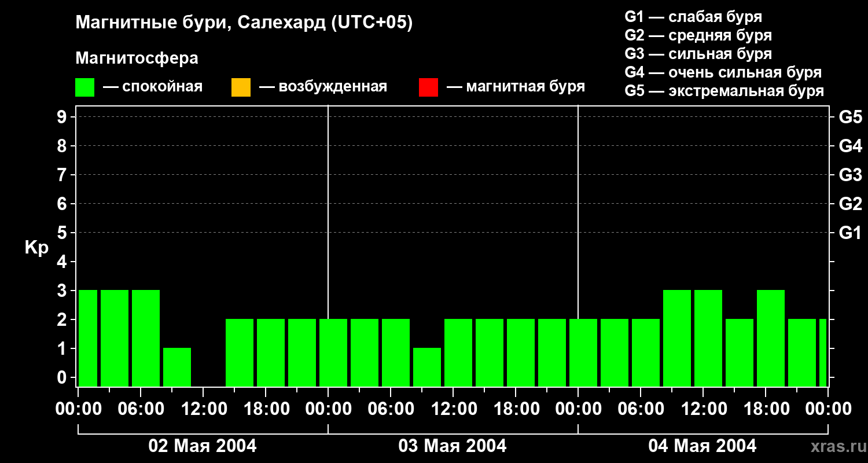Click the 'G4 — очень сильная буря' legend line
Screen dimensions: 868x463
(723, 72)
